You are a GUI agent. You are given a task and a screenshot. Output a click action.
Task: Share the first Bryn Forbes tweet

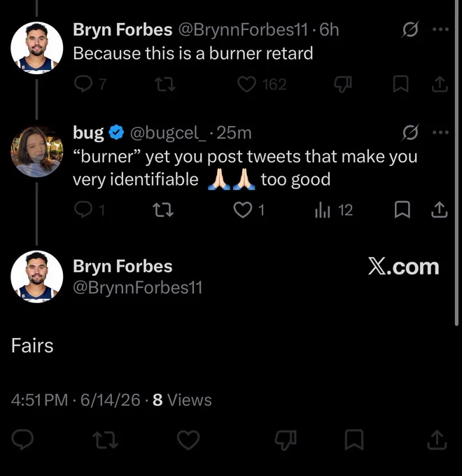coord(440,84)
